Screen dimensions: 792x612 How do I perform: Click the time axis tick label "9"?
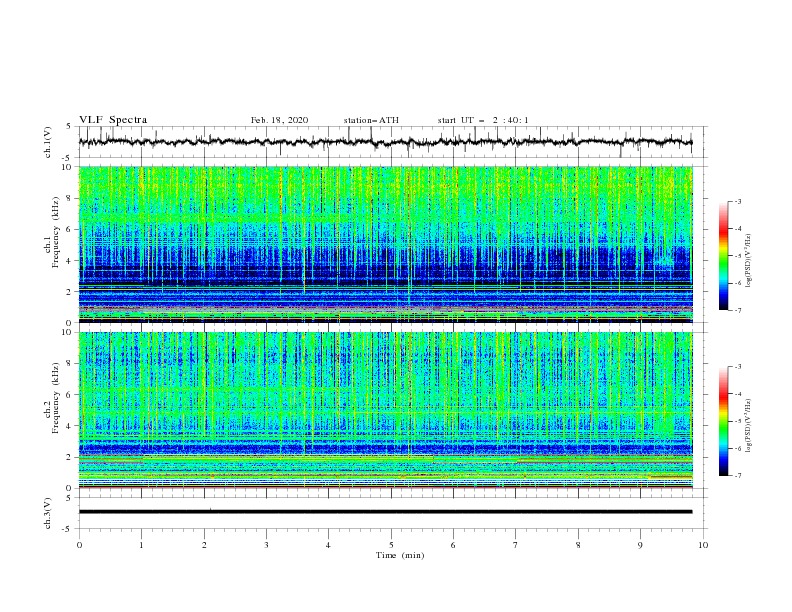click(x=640, y=545)
